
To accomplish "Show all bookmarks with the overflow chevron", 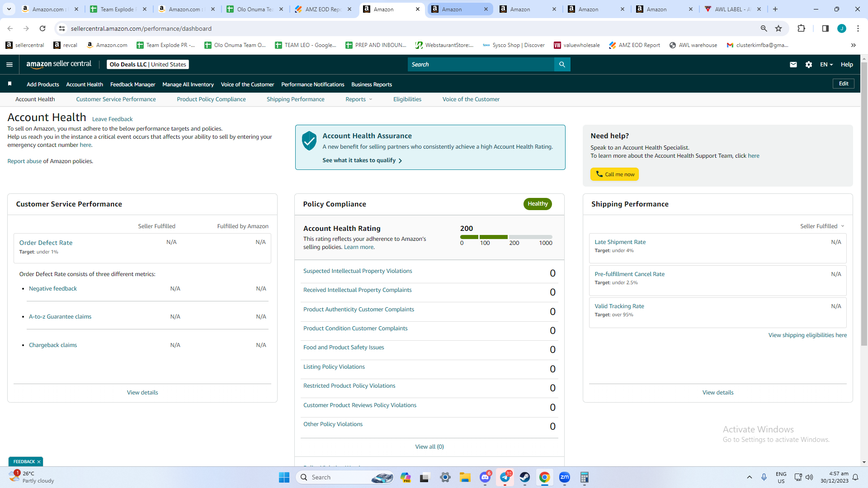I will point(854,45).
